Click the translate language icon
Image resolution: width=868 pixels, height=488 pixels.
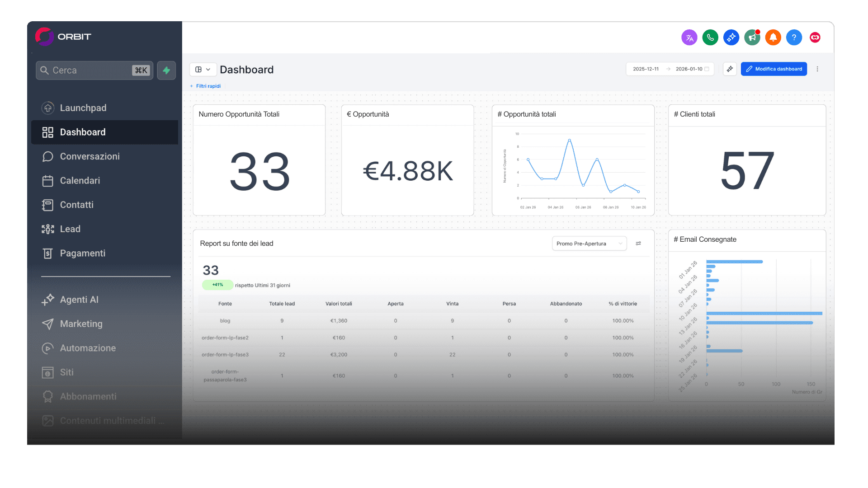coord(689,38)
